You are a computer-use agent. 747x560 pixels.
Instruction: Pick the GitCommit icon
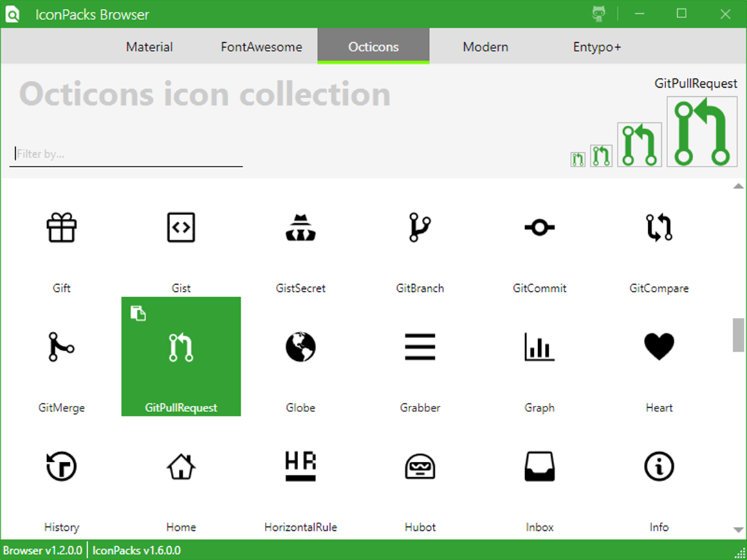coord(539,227)
